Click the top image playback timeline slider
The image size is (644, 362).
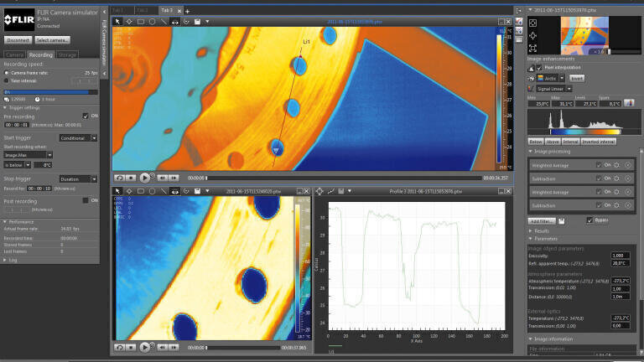tap(343, 178)
